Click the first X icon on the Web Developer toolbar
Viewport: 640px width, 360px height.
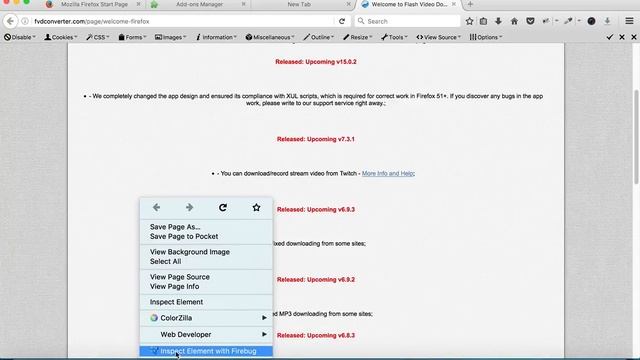click(622, 37)
